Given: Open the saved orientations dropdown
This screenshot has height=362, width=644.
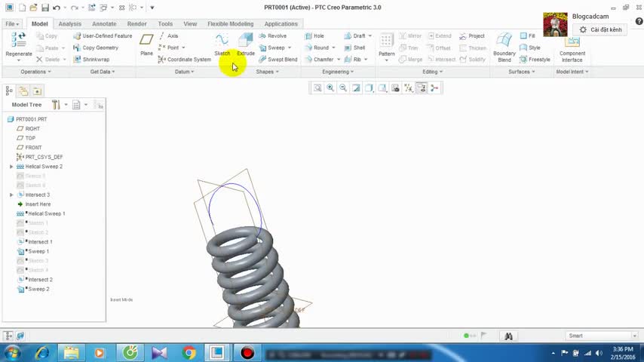Looking at the screenshot, I should click(x=382, y=88).
